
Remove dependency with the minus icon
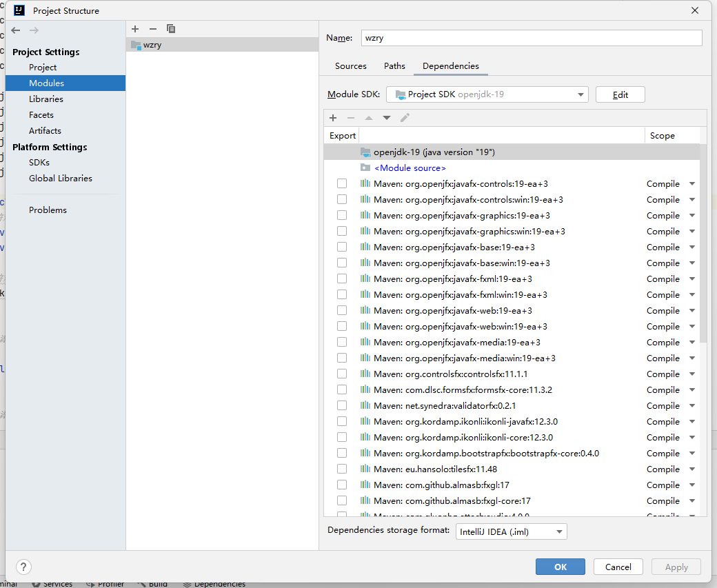pos(351,118)
